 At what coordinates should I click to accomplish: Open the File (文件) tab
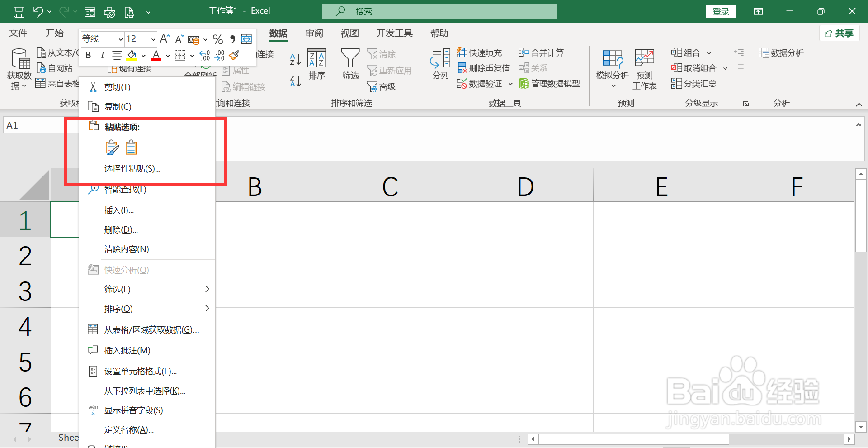[18, 33]
